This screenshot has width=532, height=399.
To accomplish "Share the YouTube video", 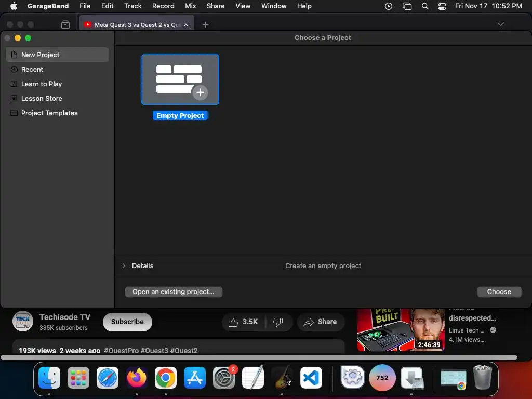I will pyautogui.click(x=321, y=322).
